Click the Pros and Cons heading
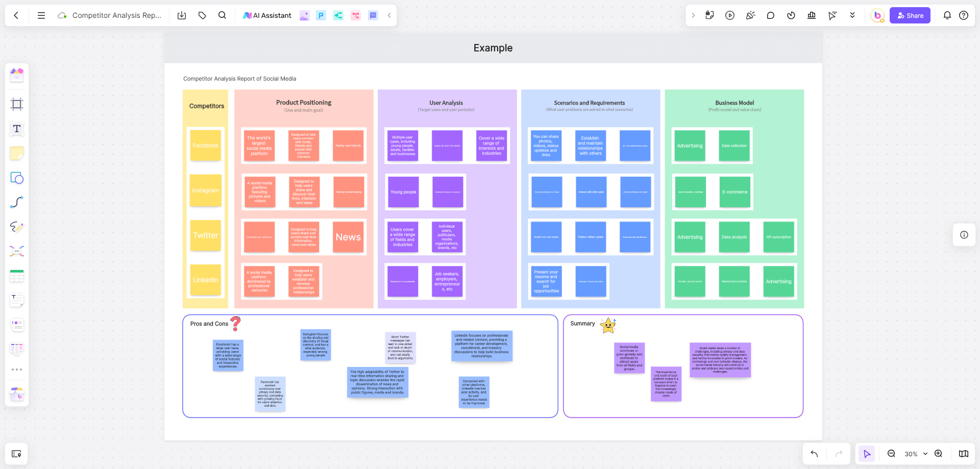The width and height of the screenshot is (980, 469). pyautogui.click(x=209, y=324)
